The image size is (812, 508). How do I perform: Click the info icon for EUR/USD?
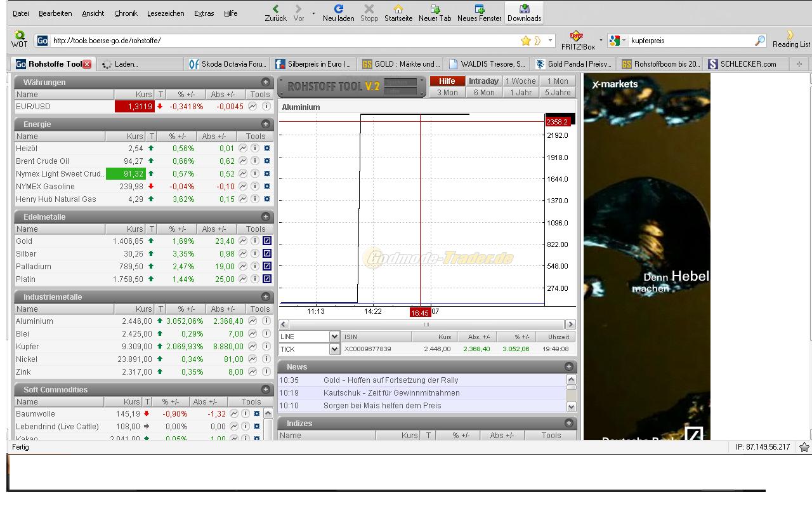(x=266, y=107)
